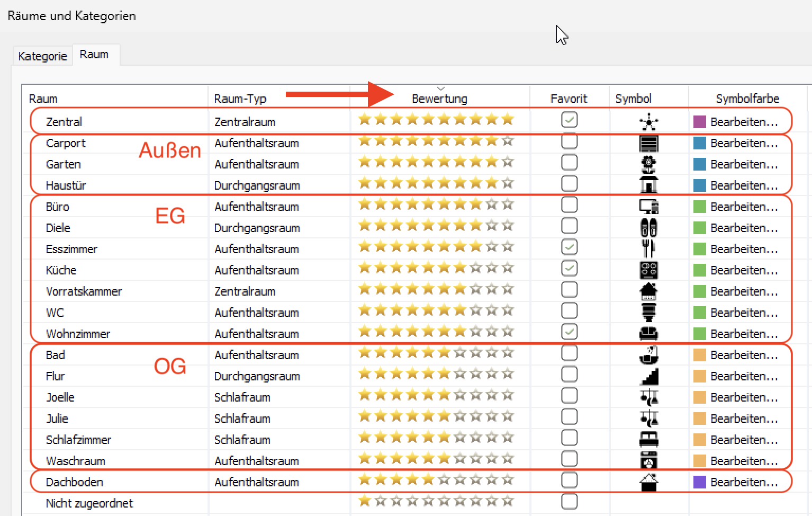Image resolution: width=812 pixels, height=516 pixels.
Task: Check the Favorit checkbox for Nicht zugeordnet
Action: click(x=570, y=501)
